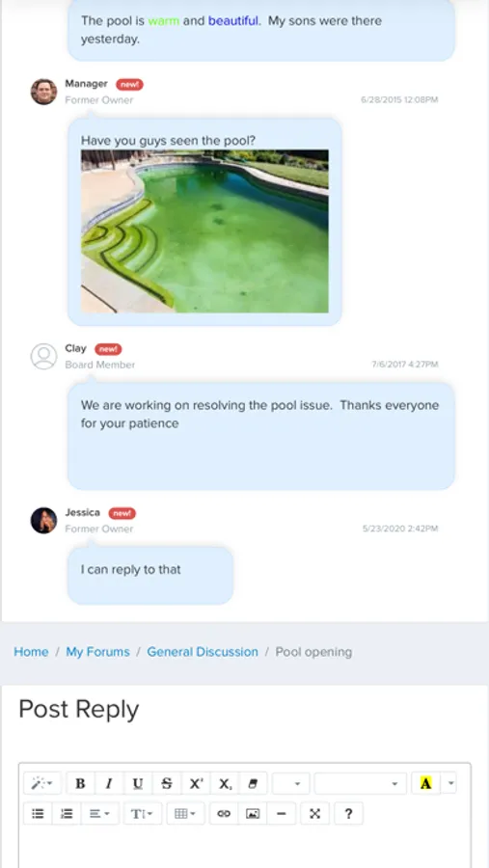Click the eraser clear-formatting icon
This screenshot has width=489, height=868.
[x=253, y=783]
